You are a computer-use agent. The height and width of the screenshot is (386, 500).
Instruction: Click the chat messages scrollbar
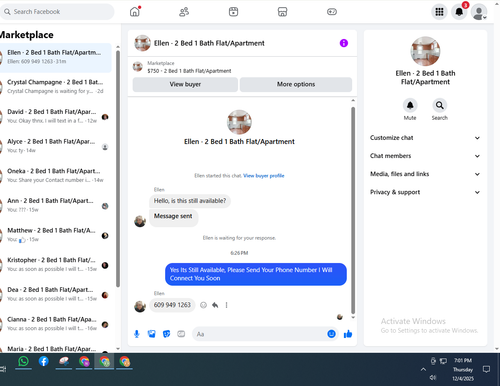click(353, 210)
